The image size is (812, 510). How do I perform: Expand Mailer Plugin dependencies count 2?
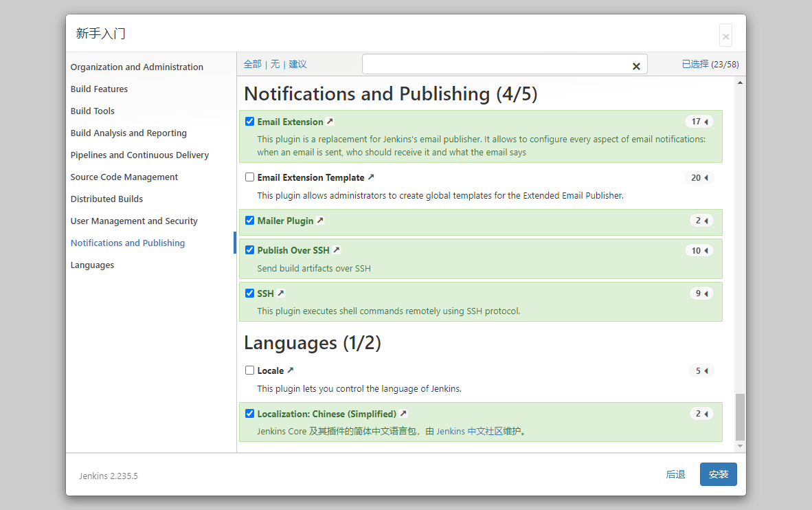coord(701,221)
